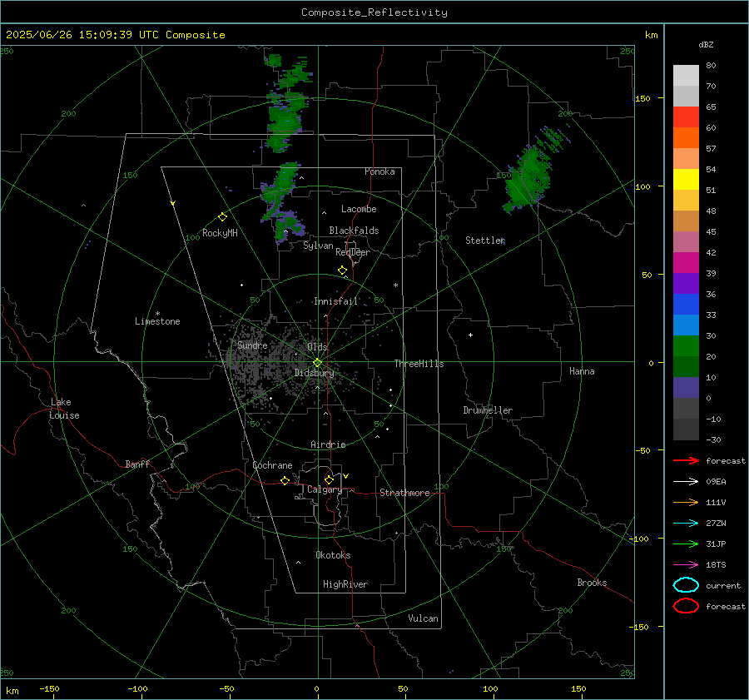Click the red 'forecast' ellipse icon
The image size is (749, 700).
click(x=686, y=606)
